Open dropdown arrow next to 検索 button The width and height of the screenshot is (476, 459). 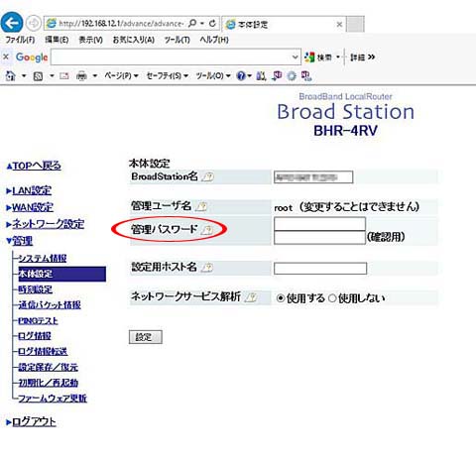338,57
